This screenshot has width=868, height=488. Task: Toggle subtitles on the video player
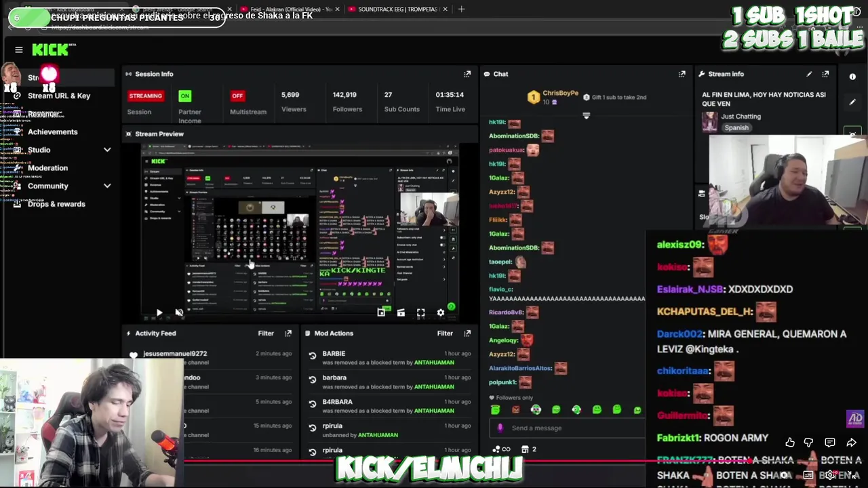pos(808,475)
